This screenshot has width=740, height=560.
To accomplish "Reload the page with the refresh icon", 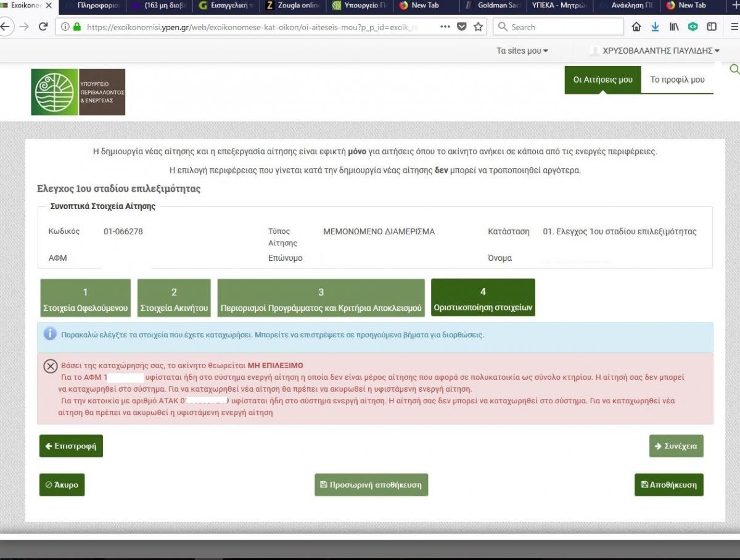I will [43, 27].
